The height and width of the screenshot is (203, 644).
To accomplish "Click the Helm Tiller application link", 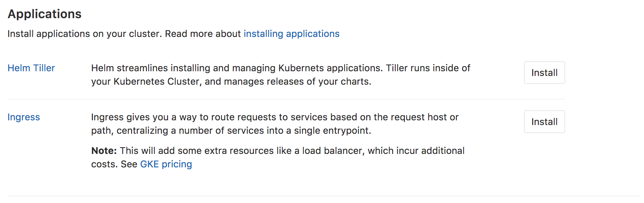I will [x=31, y=68].
